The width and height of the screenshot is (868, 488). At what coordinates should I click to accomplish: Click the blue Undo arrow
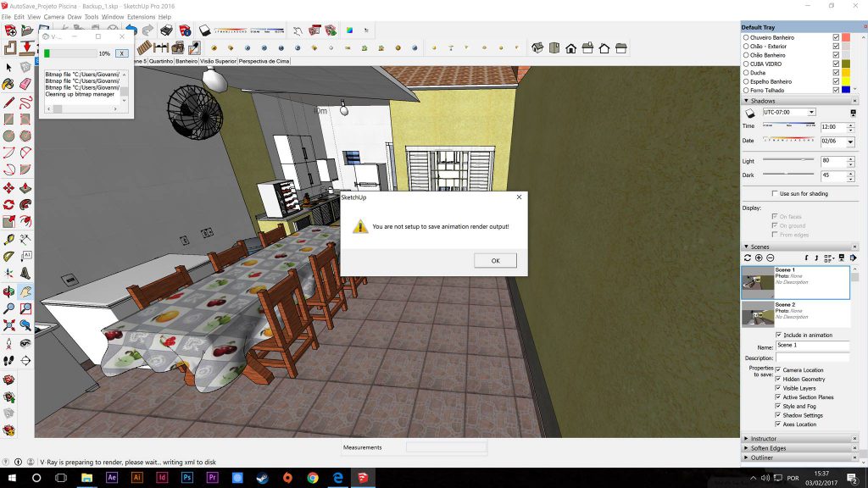point(131,30)
